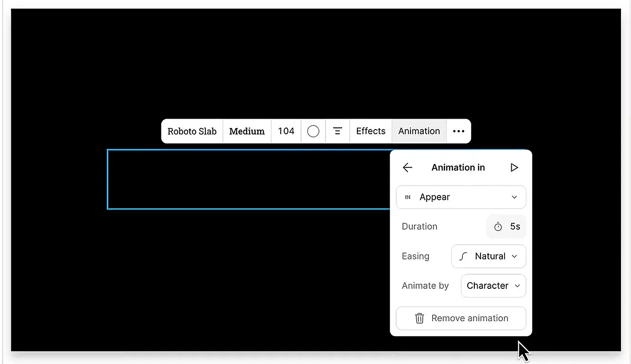Play the animation preview

pyautogui.click(x=515, y=167)
